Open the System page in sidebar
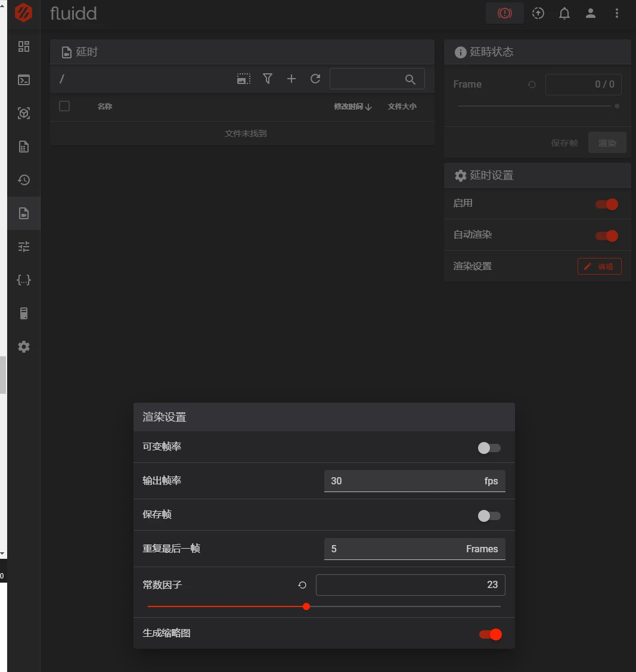The image size is (636, 672). coord(24,313)
